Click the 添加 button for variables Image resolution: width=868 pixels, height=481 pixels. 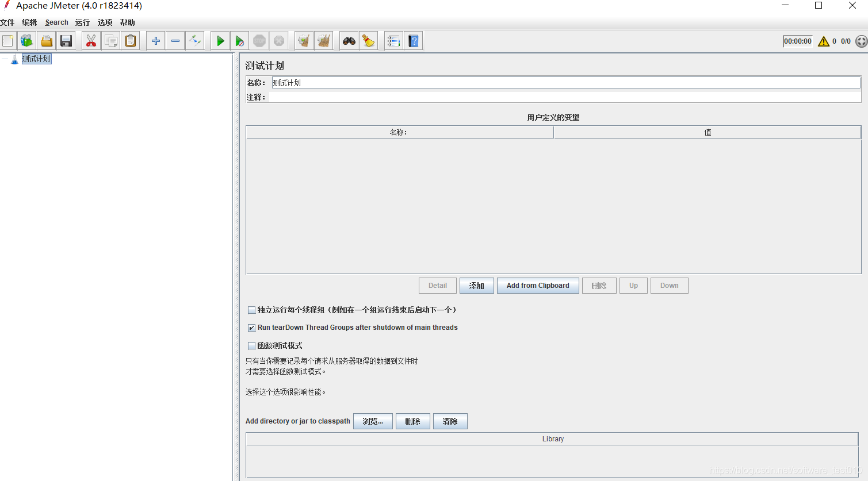pos(477,286)
